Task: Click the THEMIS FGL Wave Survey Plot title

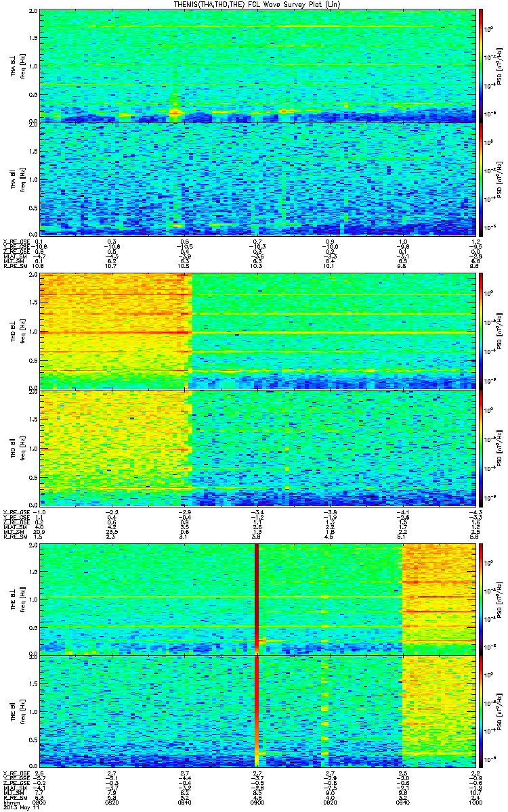Action: pos(258,5)
